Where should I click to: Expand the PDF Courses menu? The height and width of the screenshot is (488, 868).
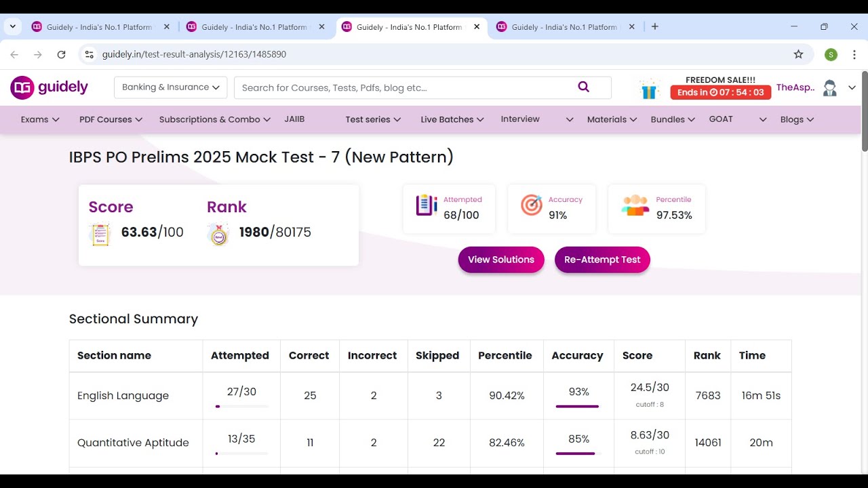pyautogui.click(x=111, y=119)
